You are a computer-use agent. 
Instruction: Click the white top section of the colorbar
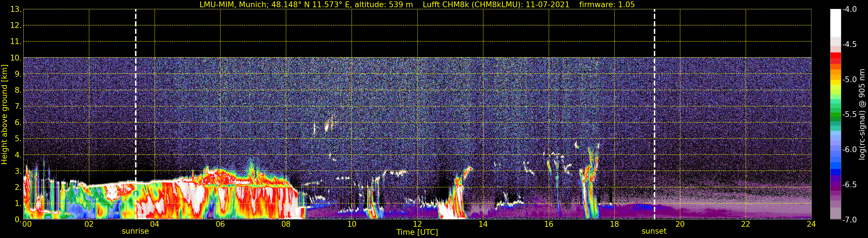[x=836, y=23]
